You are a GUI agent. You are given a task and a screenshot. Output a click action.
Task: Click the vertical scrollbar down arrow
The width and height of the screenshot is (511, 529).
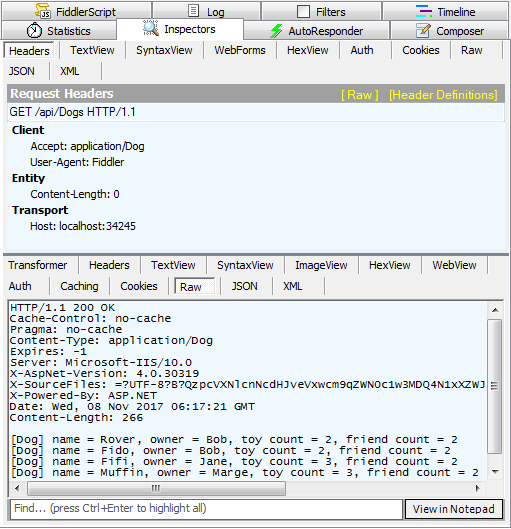(495, 472)
